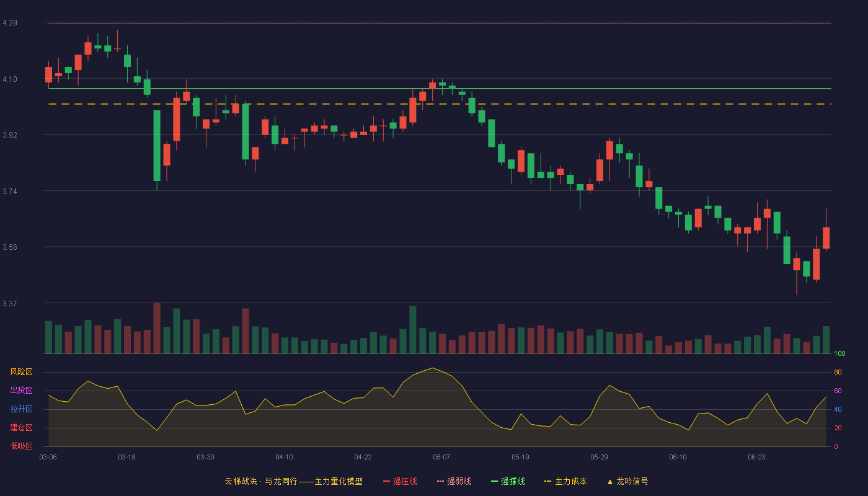Click the magenta 60 indicator axis value
The height and width of the screenshot is (496, 868).
coord(838,391)
